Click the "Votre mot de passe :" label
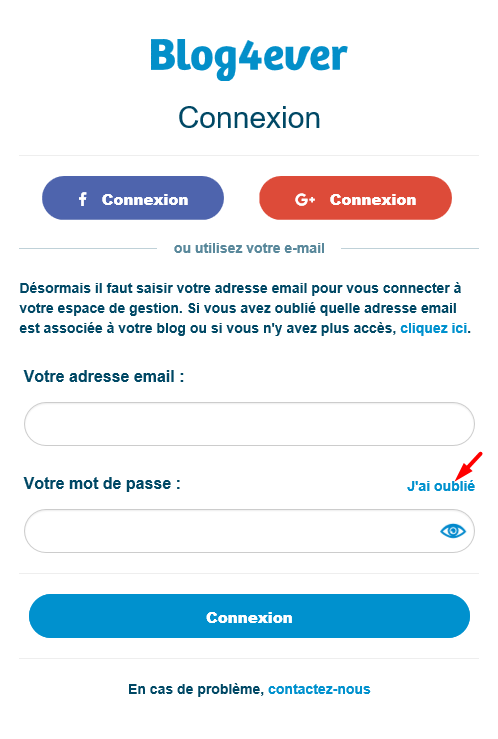 [x=102, y=483]
